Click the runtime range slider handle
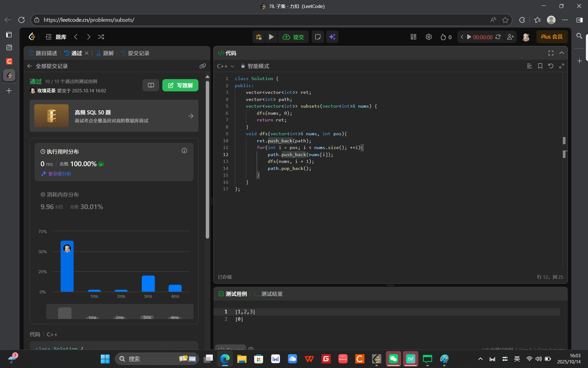 coord(65,313)
